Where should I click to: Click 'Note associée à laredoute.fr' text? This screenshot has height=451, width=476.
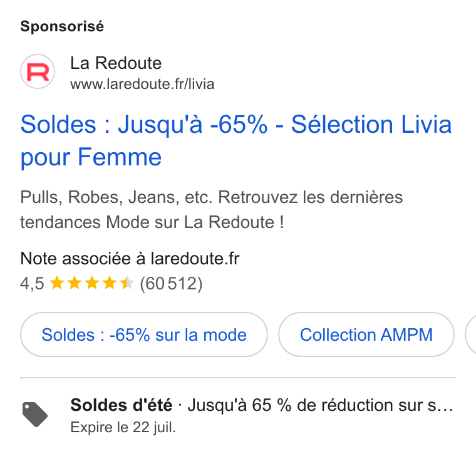[x=130, y=259]
